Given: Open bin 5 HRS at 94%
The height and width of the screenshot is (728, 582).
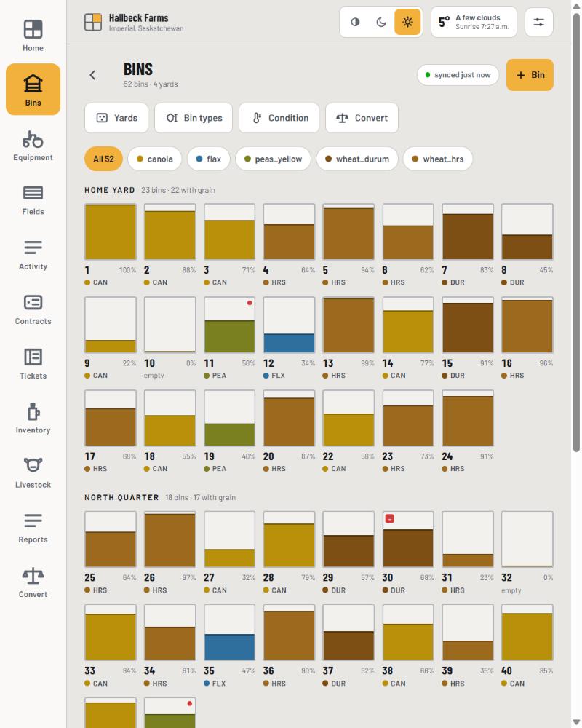Looking at the screenshot, I should [348, 245].
